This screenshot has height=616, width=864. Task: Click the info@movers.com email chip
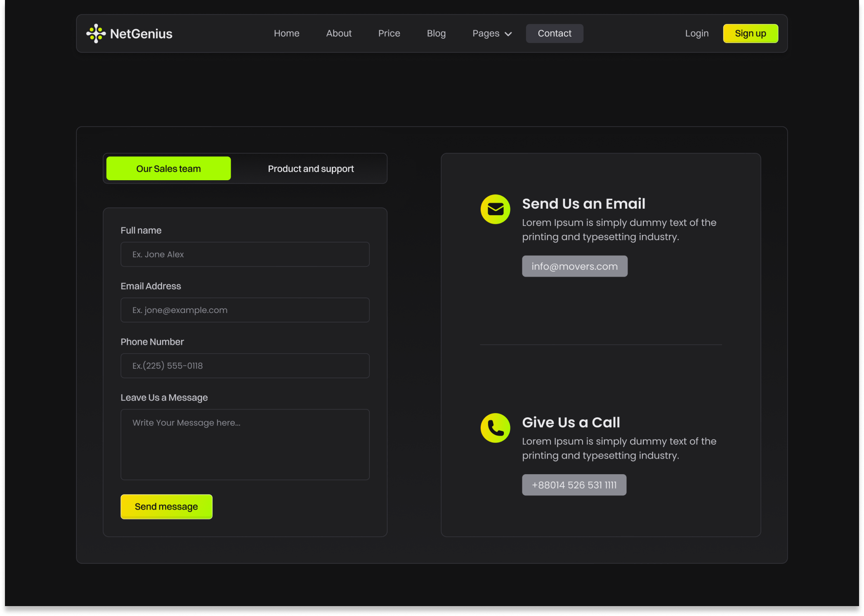click(x=574, y=266)
